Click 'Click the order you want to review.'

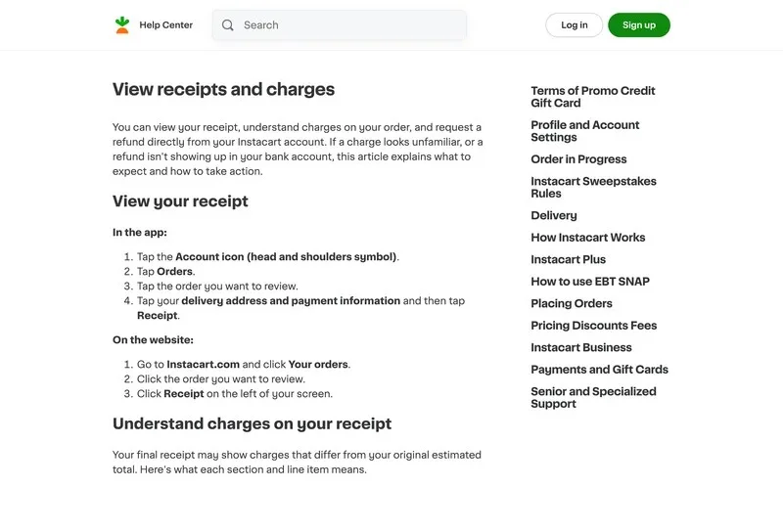(221, 379)
